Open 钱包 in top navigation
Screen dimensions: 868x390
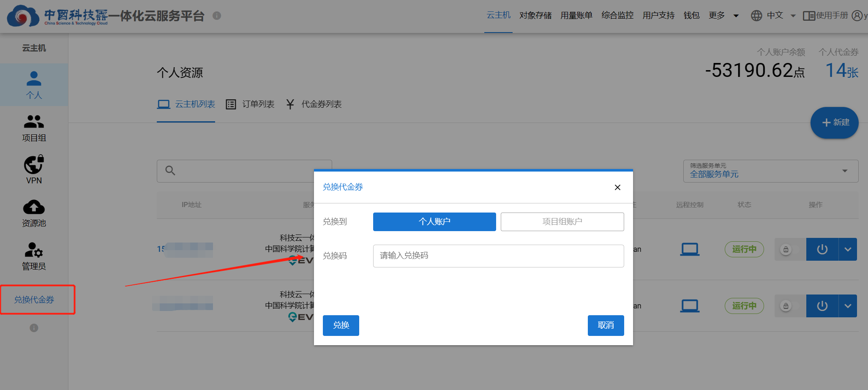pos(691,16)
